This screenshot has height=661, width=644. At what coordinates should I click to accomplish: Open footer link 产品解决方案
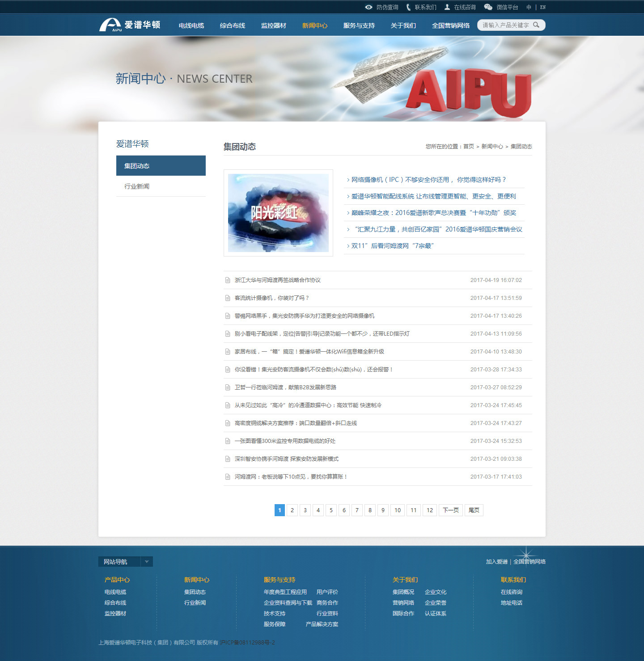click(322, 624)
